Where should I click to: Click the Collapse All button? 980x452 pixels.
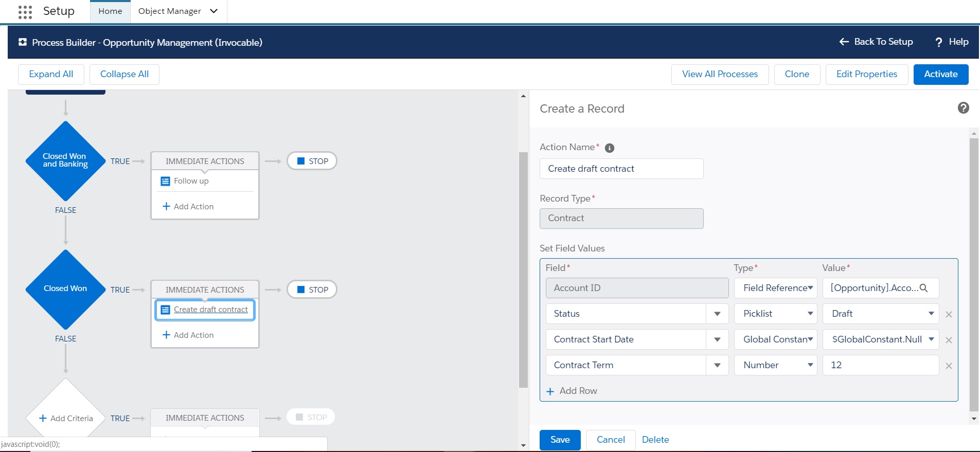point(124,74)
